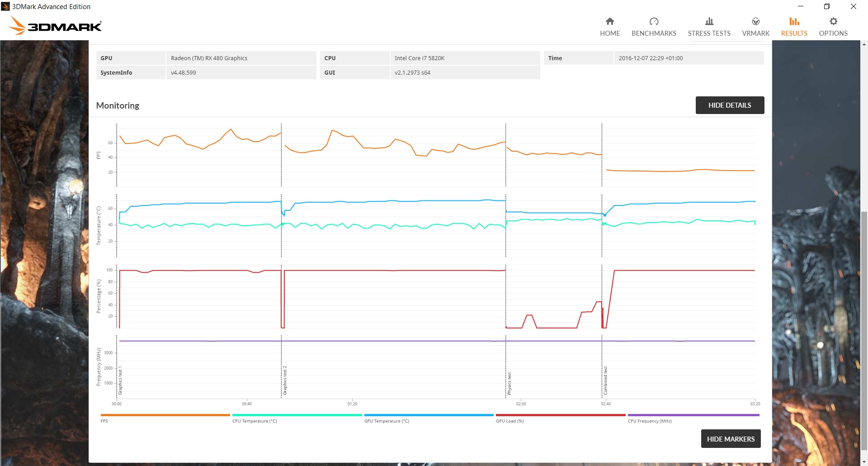The image size is (868, 466).
Task: Toggle GPU Load series via its legend label
Action: (x=509, y=421)
